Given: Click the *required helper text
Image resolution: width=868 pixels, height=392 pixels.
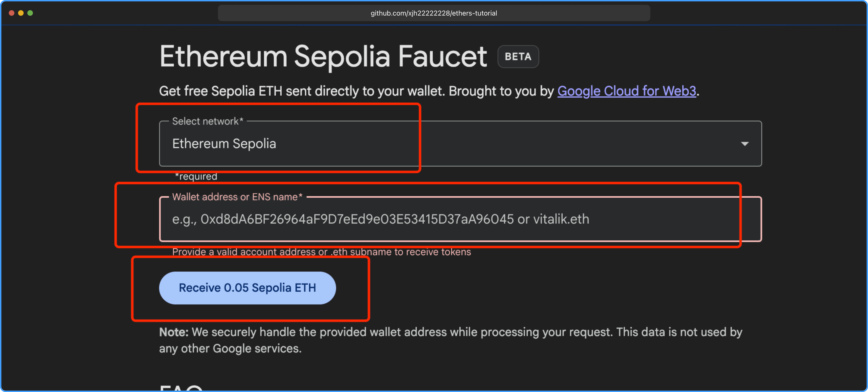Looking at the screenshot, I should tap(196, 177).
